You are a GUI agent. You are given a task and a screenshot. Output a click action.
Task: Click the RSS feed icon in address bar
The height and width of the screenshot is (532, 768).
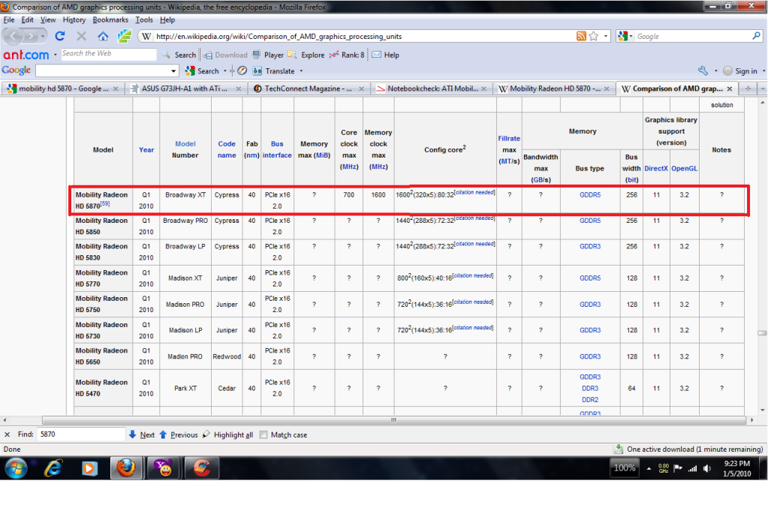(581, 36)
